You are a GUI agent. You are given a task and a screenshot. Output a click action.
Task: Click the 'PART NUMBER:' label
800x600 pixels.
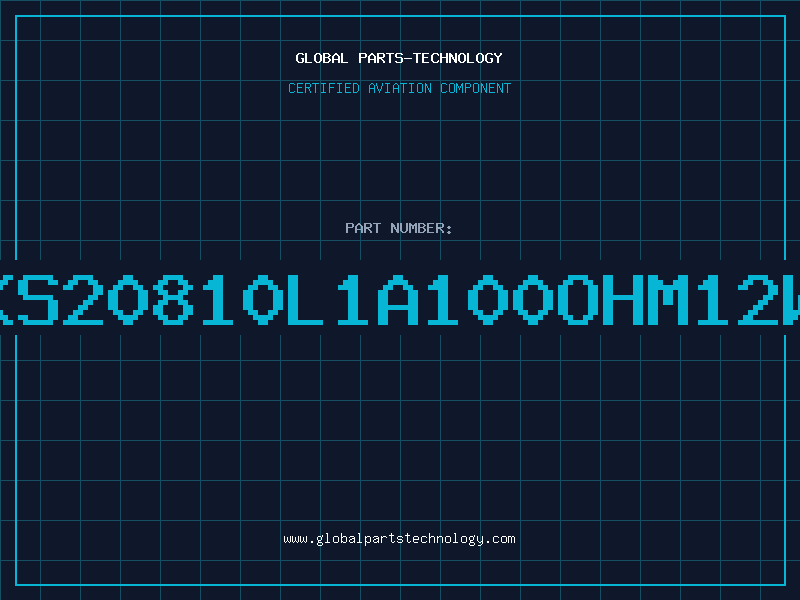pos(399,228)
